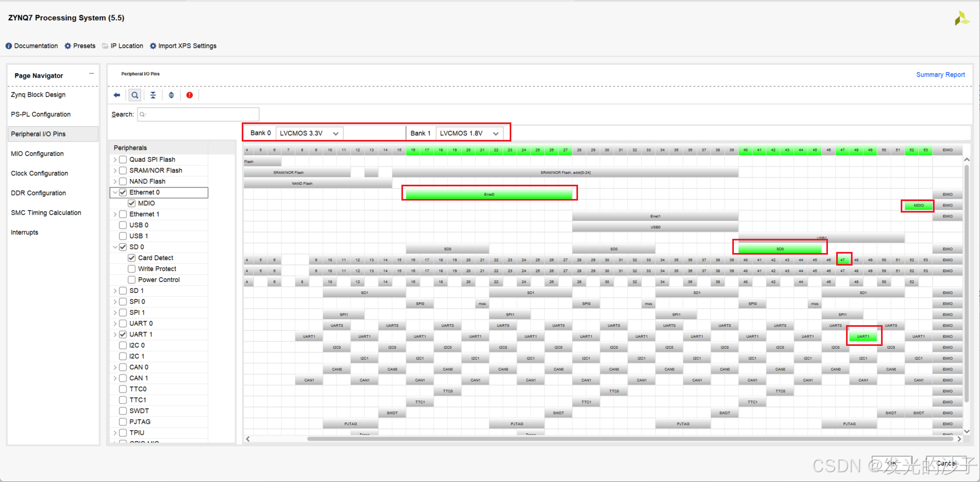
Task: Click Import XPS Settings
Action: pos(183,46)
